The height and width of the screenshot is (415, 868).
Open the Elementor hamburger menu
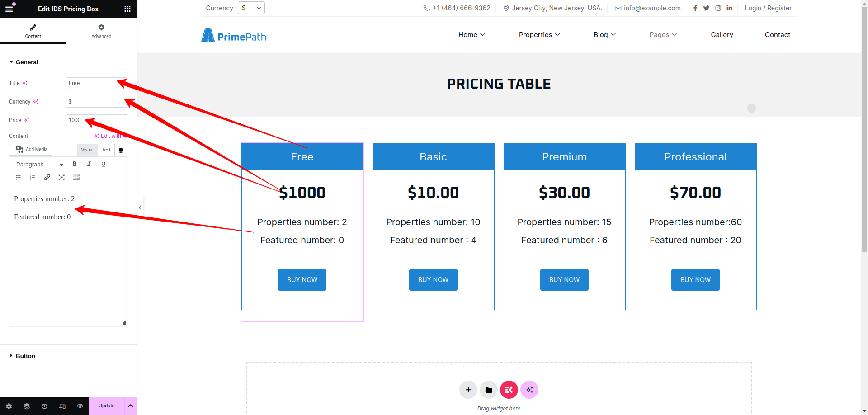9,9
